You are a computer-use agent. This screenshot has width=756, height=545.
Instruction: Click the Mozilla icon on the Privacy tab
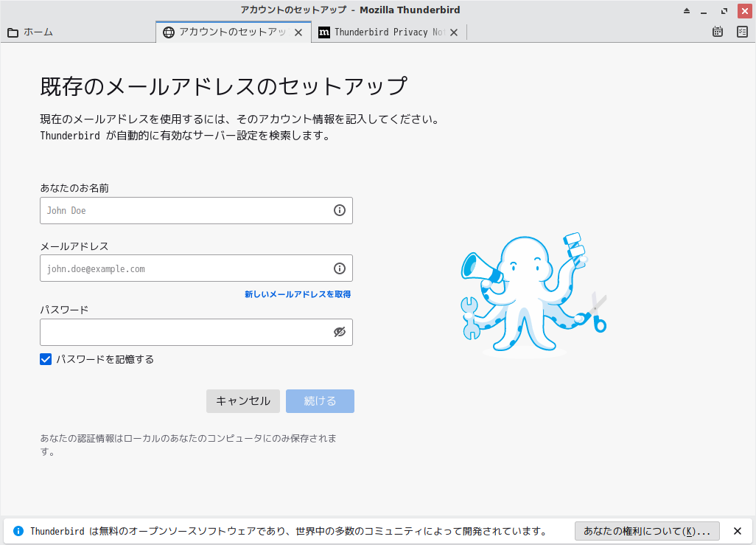click(x=324, y=32)
